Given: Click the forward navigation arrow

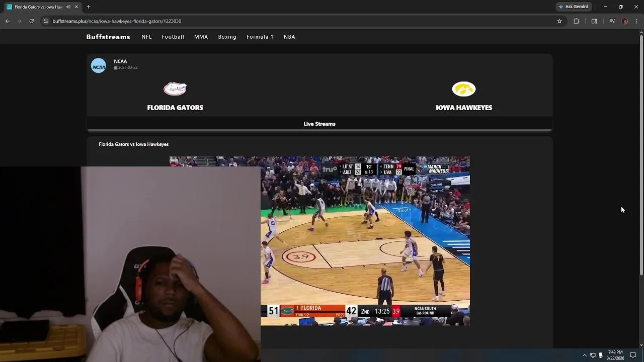Looking at the screenshot, I should pyautogui.click(x=20, y=21).
